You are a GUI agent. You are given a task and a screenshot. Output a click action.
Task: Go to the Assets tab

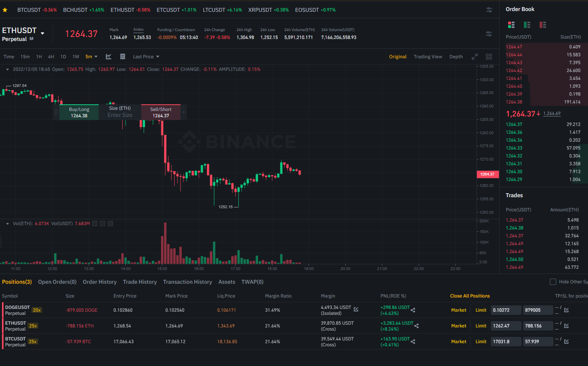227,282
